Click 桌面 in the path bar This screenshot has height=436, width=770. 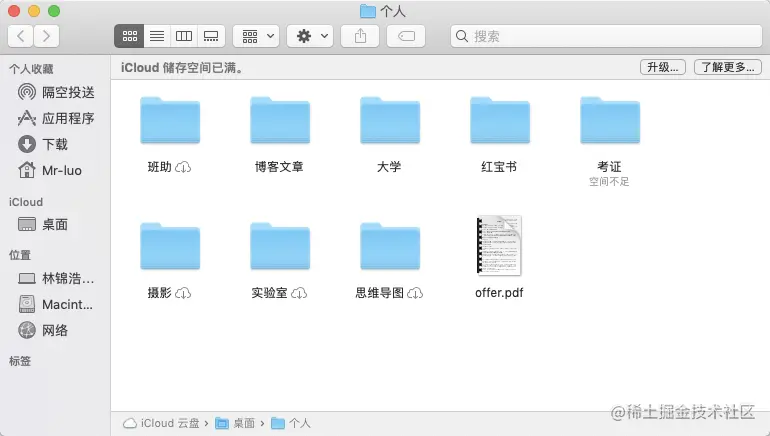coord(235,423)
